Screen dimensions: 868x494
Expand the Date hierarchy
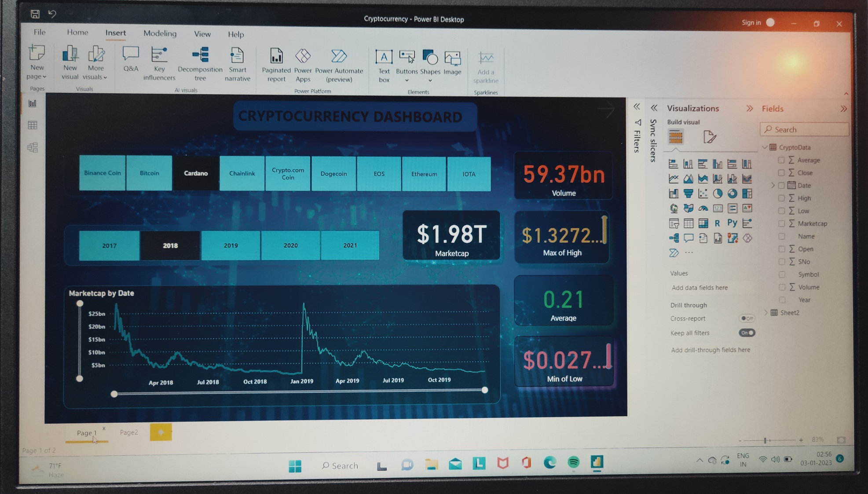[773, 185]
